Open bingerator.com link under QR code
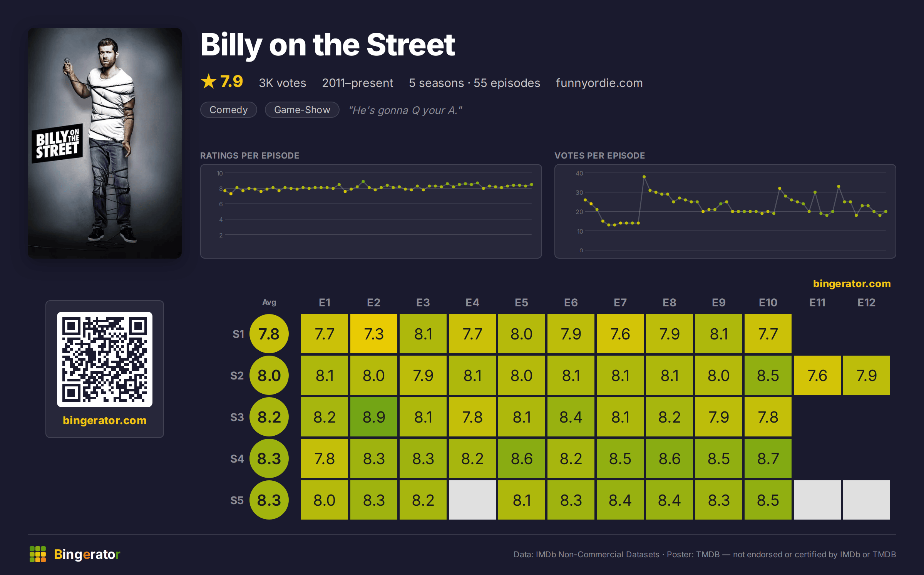This screenshot has height=575, width=924. (105, 420)
